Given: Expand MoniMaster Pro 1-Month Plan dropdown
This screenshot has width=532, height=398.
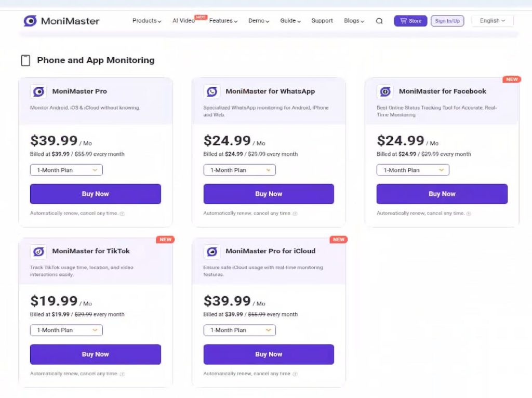Looking at the screenshot, I should tap(66, 170).
